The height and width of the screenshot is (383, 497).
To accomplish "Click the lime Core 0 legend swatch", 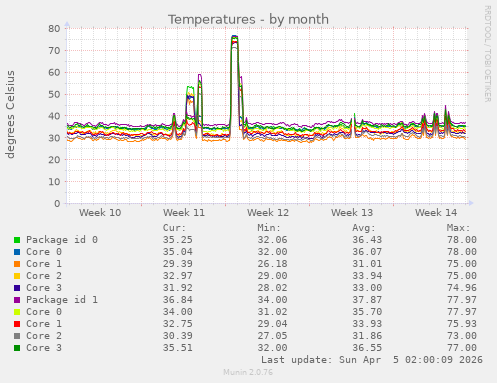I will coord(17,312).
